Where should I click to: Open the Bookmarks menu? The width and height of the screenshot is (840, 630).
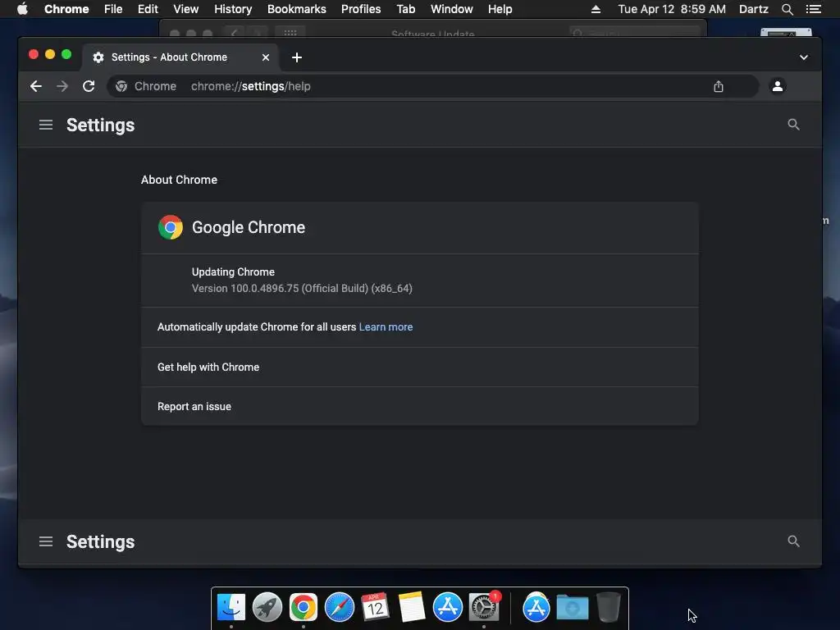[297, 9]
